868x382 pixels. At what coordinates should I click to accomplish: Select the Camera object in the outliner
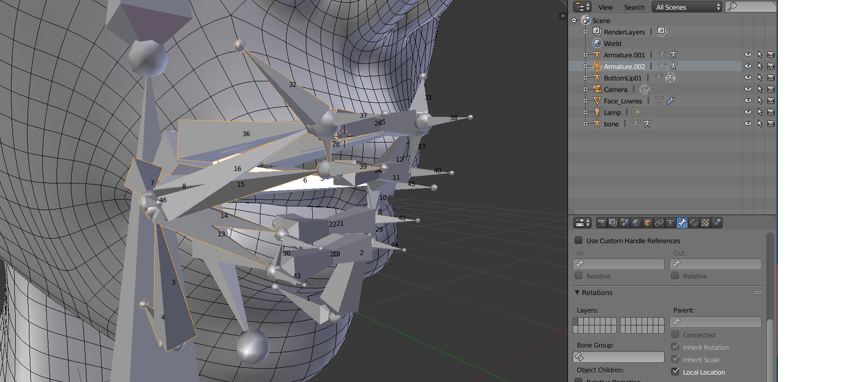coord(615,89)
